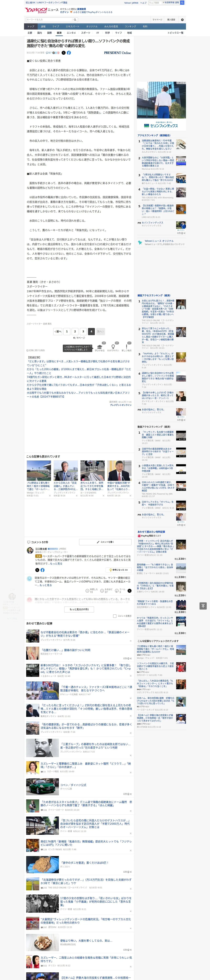Open the 国際 category tab

tap(49, 33)
